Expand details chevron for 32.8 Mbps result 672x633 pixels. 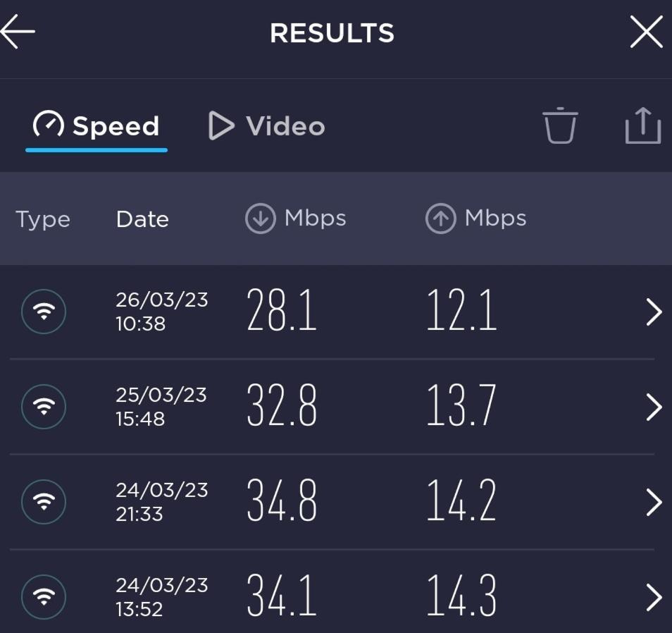[654, 407]
